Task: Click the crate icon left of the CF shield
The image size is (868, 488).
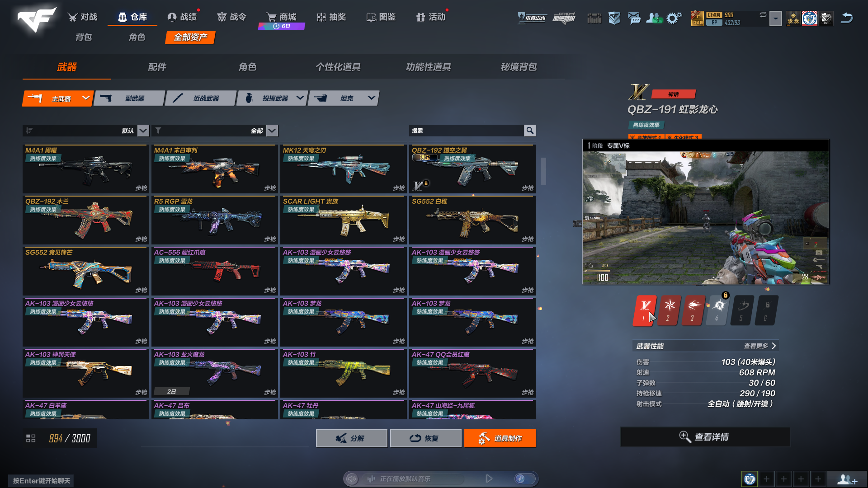Action: [x=594, y=18]
